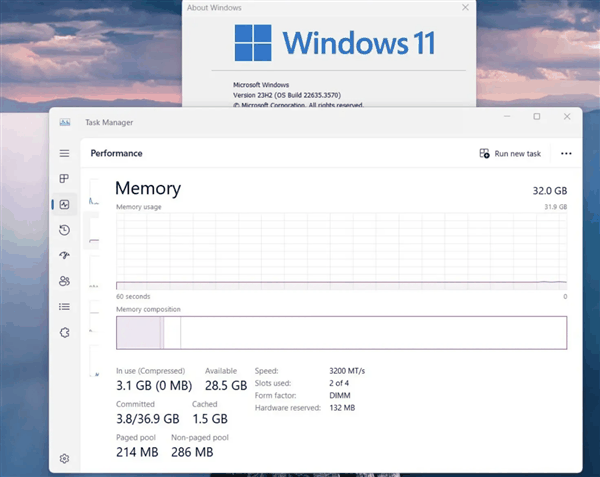
Task: Click the Task Manager title text
Action: click(x=109, y=122)
